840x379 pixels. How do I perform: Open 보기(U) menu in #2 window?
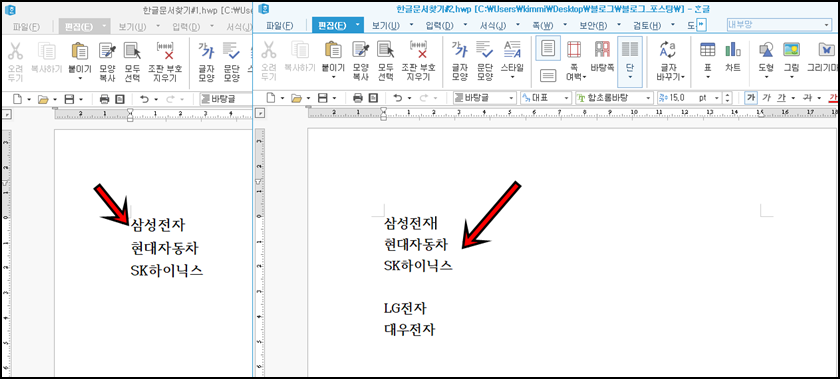point(386,25)
